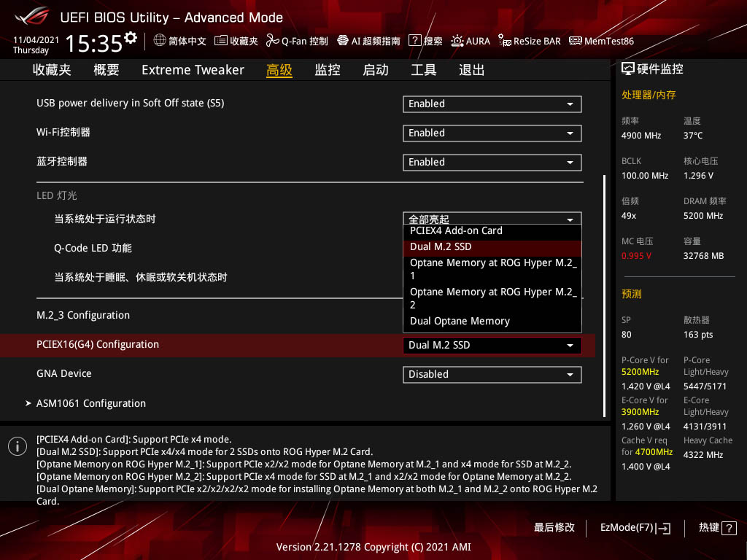Click 最后修改 button

tap(554, 528)
